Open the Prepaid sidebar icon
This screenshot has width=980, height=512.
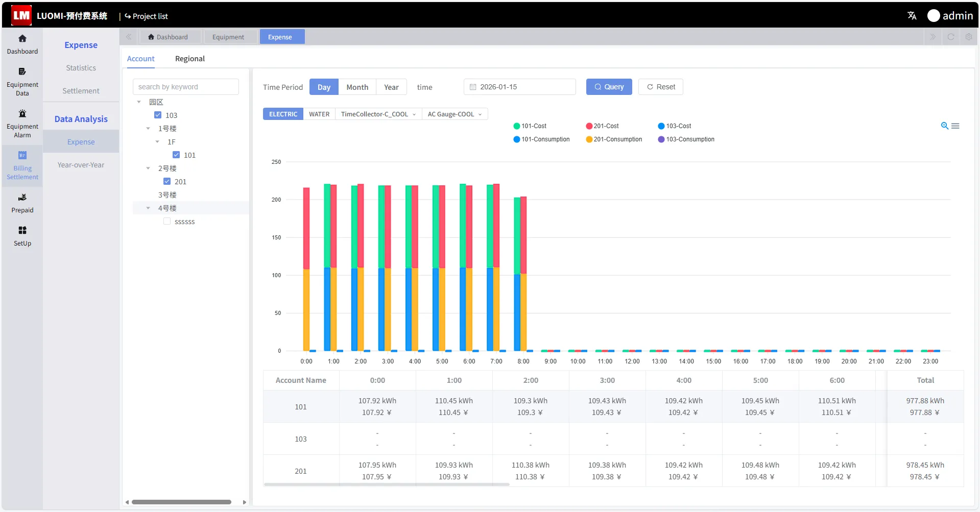[22, 203]
